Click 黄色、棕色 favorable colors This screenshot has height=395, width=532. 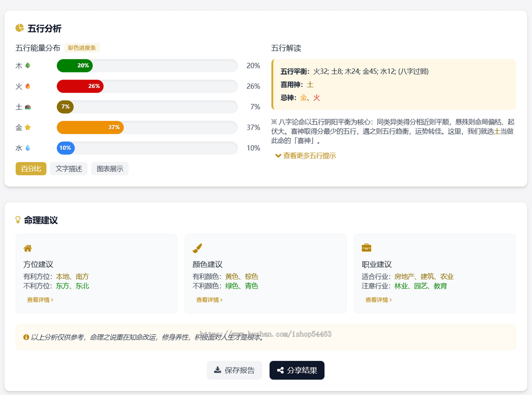point(242,276)
